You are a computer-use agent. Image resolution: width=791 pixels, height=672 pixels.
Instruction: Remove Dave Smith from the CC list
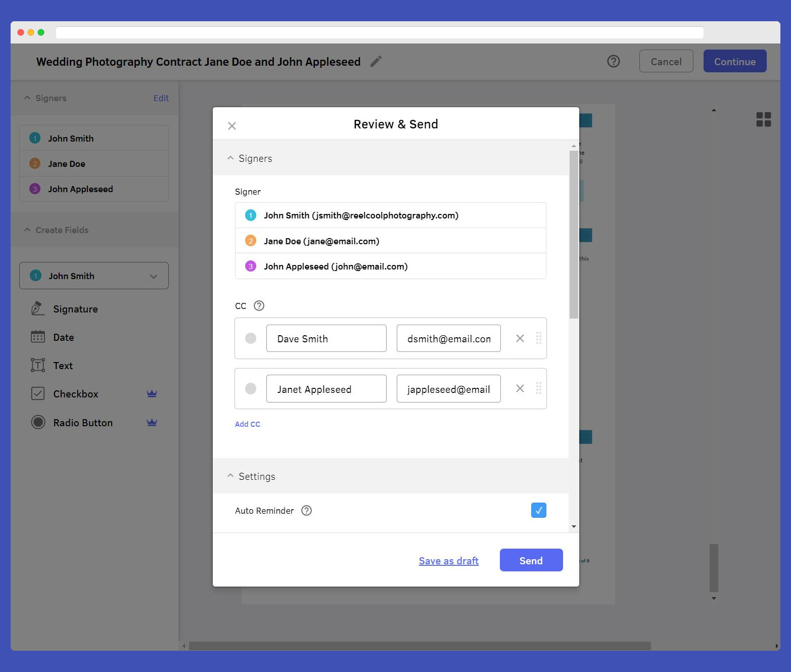(520, 338)
